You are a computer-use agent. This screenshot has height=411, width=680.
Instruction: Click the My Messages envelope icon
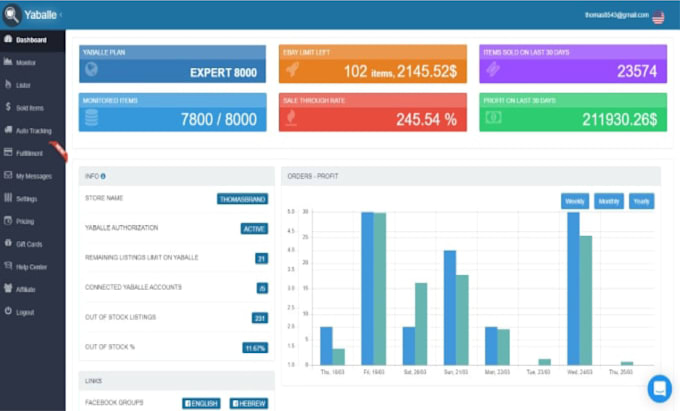(x=8, y=175)
